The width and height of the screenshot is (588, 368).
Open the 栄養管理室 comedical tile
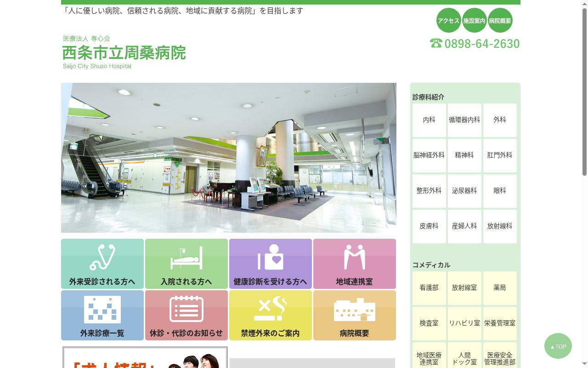(x=500, y=323)
